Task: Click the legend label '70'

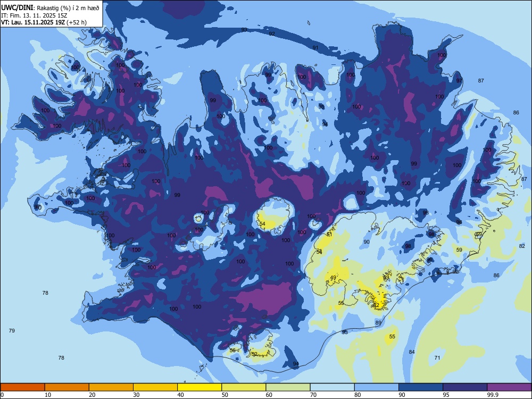Action: (313, 395)
